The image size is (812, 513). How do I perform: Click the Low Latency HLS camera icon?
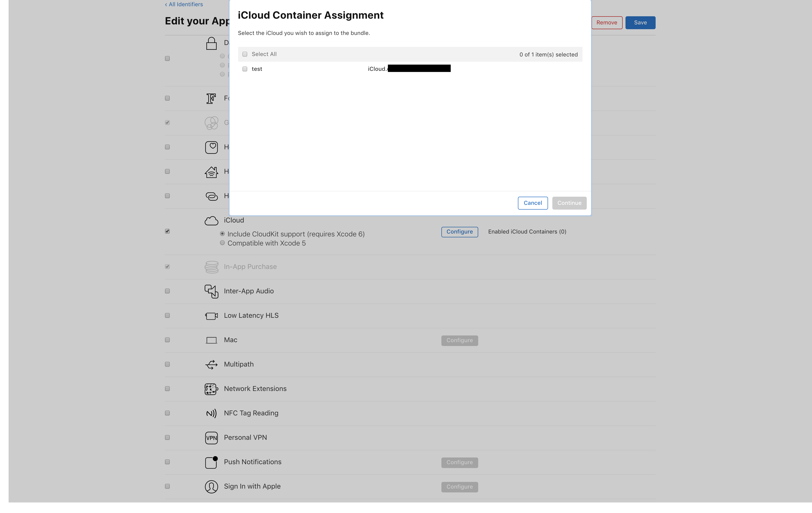211,316
